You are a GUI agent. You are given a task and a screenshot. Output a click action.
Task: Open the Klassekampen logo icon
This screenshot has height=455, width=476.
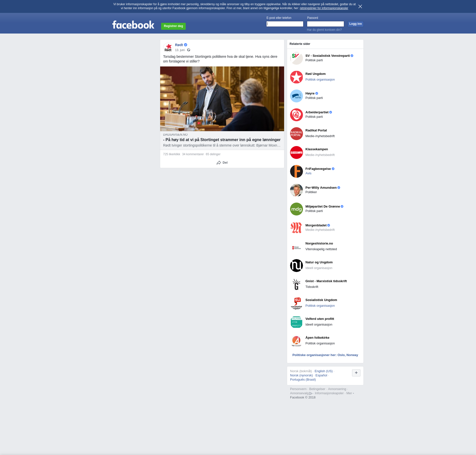(x=296, y=152)
